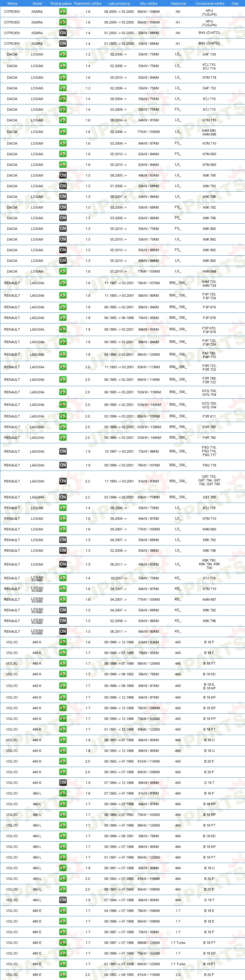The height and width of the screenshot is (980, 245).
Task: Click the Model column header
Action: click(37, 3)
